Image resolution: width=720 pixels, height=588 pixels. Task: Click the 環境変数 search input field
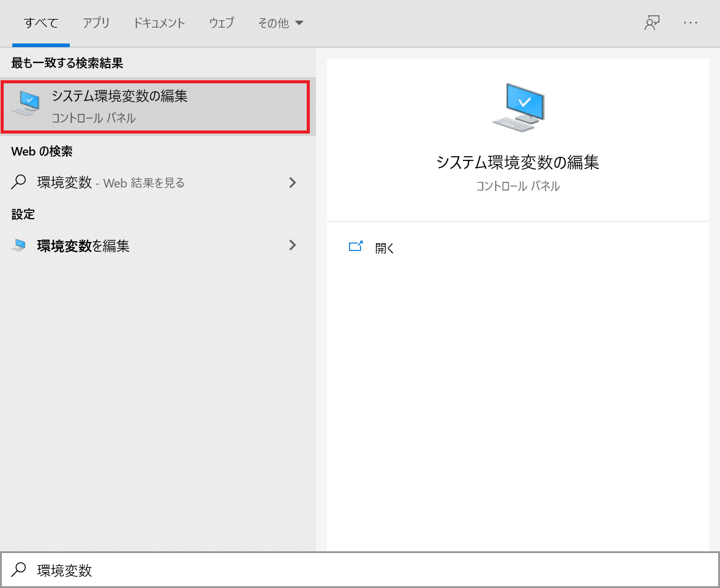coord(360,570)
